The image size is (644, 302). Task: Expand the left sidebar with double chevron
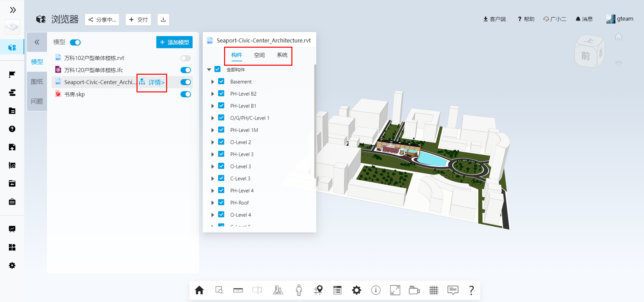point(13,10)
